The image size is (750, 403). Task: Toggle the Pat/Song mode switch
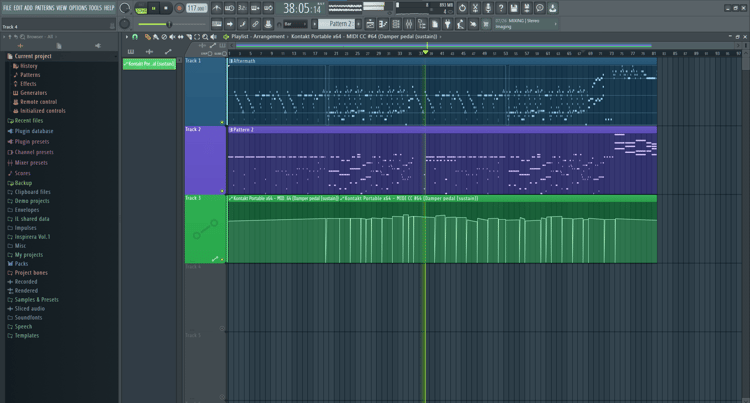[141, 9]
